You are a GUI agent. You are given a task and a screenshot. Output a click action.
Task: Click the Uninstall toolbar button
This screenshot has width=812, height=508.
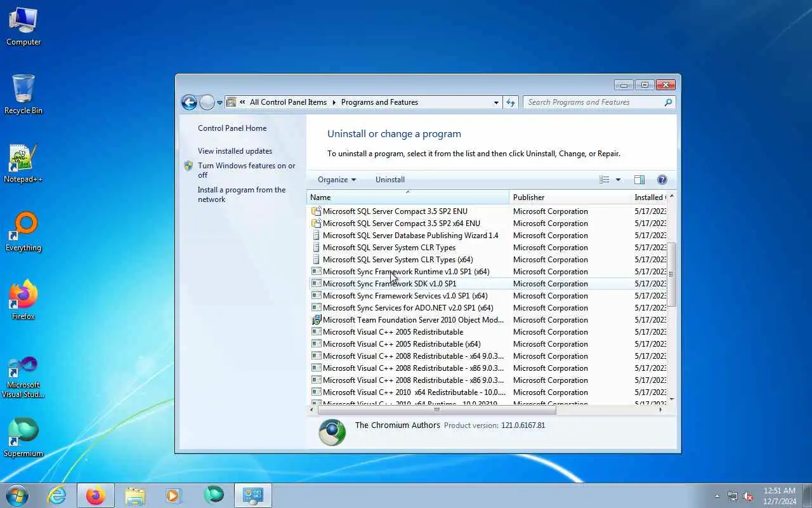click(x=390, y=180)
